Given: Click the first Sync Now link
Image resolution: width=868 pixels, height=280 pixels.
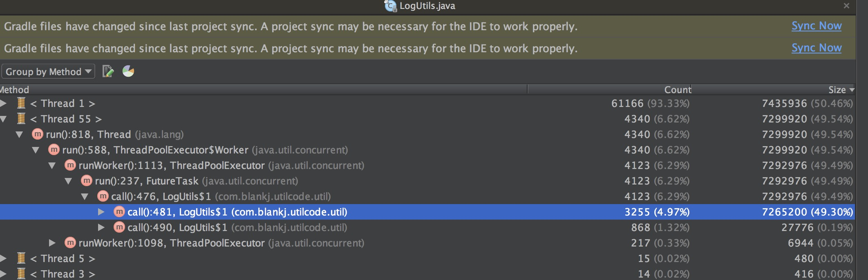Looking at the screenshot, I should point(816,26).
